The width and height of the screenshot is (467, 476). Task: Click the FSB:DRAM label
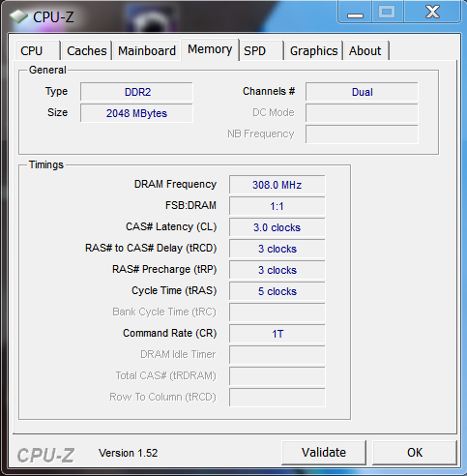(190, 205)
